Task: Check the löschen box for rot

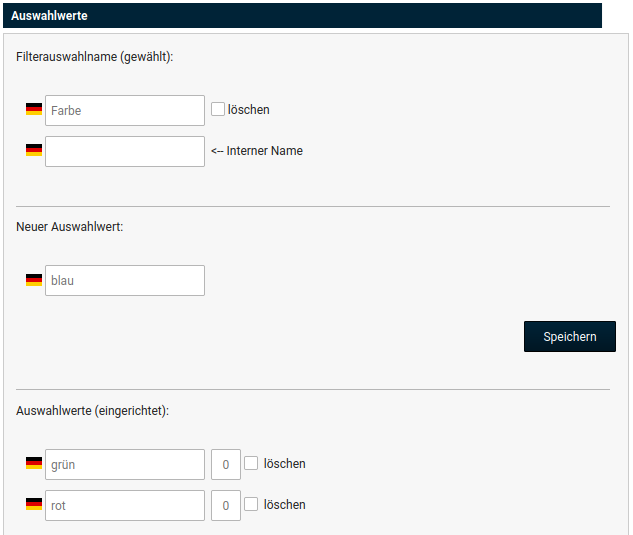Action: click(252, 504)
